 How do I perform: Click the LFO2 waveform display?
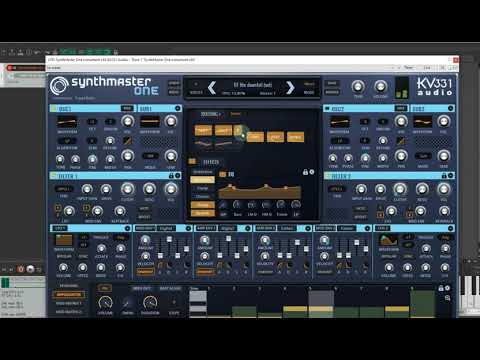(388, 239)
